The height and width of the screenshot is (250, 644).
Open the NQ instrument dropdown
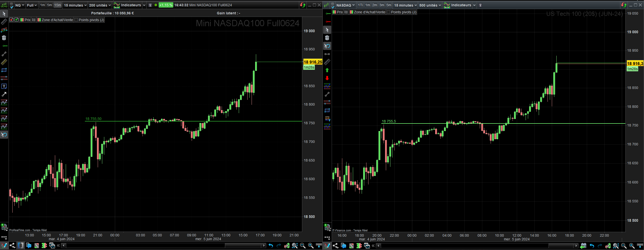pyautogui.click(x=20, y=5)
